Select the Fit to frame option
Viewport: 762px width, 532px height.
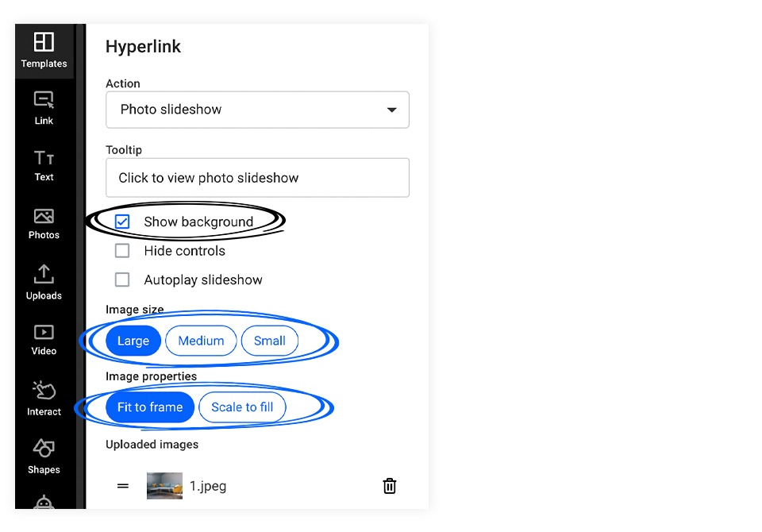coord(150,407)
